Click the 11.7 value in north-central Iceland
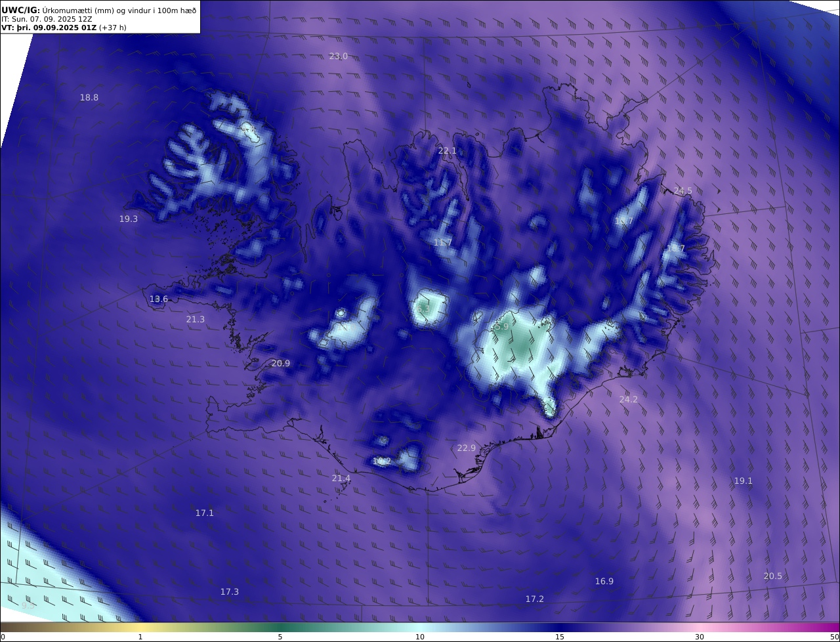Image resolution: width=840 pixels, height=642 pixels. point(443,243)
